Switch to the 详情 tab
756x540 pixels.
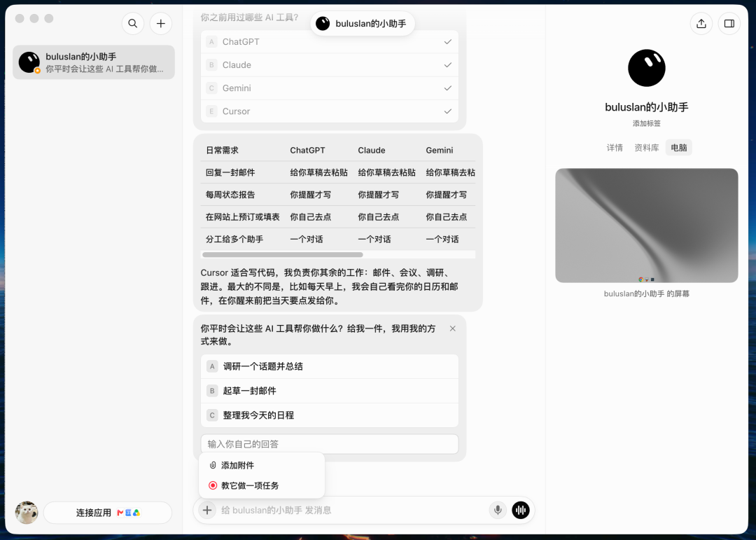click(615, 148)
